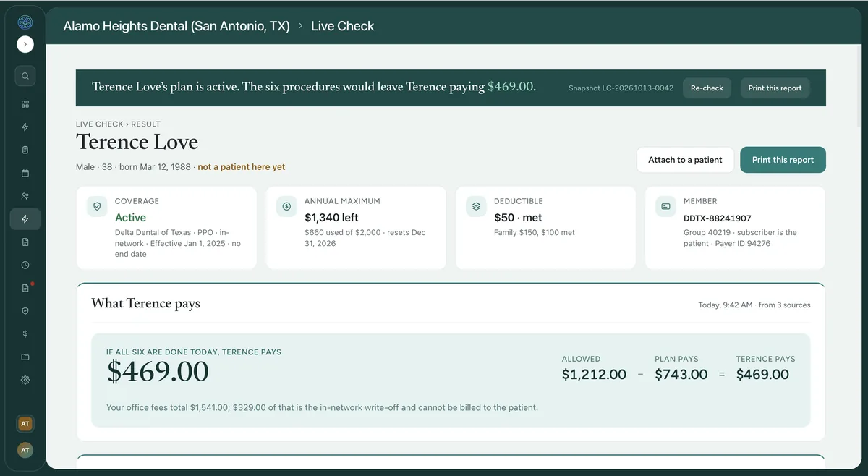Open search from the magnifier sidebar icon

[25, 76]
